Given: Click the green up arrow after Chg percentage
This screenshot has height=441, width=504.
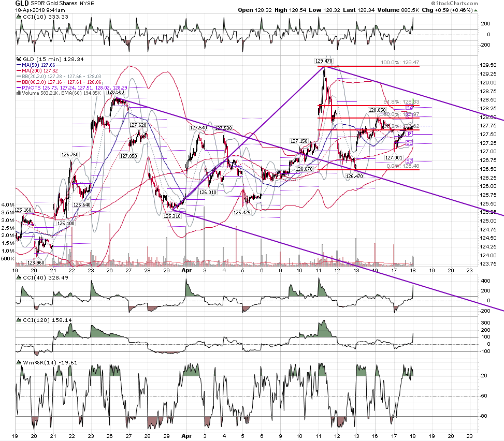Looking at the screenshot, I should click(476, 10).
